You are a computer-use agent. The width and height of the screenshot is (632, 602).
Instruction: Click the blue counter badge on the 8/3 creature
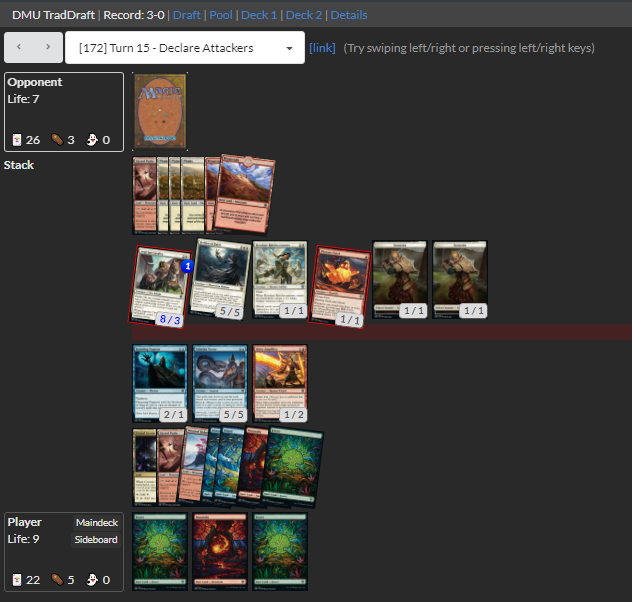pos(187,266)
